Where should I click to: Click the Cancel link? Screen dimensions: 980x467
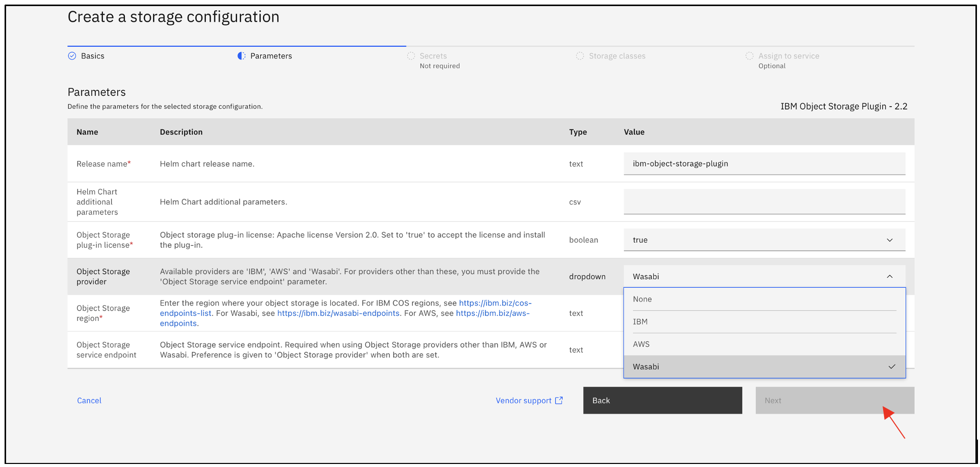(x=89, y=401)
